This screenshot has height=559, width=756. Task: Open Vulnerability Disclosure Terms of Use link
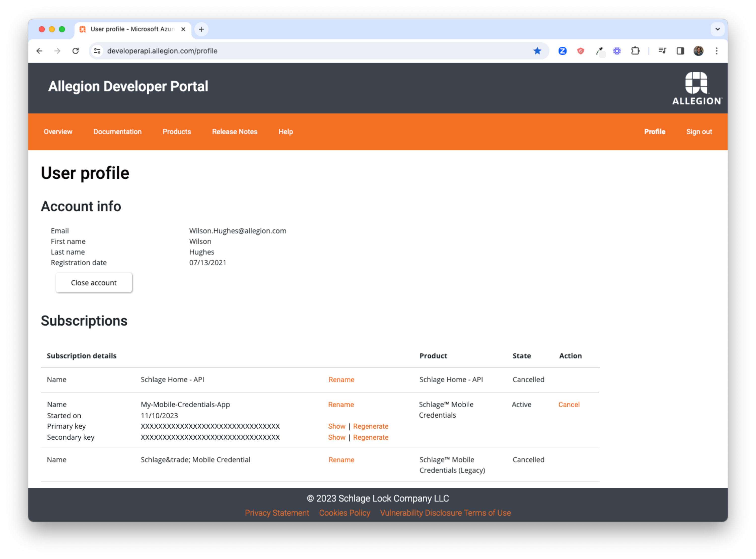(x=446, y=513)
